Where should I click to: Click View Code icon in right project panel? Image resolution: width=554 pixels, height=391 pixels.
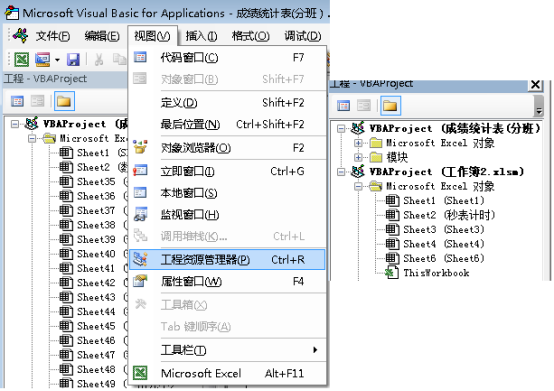point(343,106)
